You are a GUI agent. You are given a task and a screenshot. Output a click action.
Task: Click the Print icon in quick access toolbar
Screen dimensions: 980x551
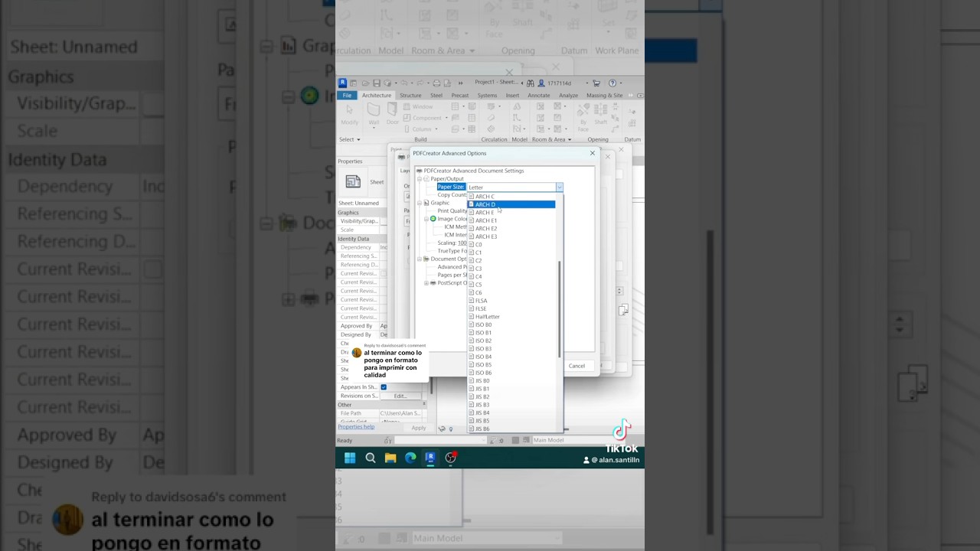[436, 83]
